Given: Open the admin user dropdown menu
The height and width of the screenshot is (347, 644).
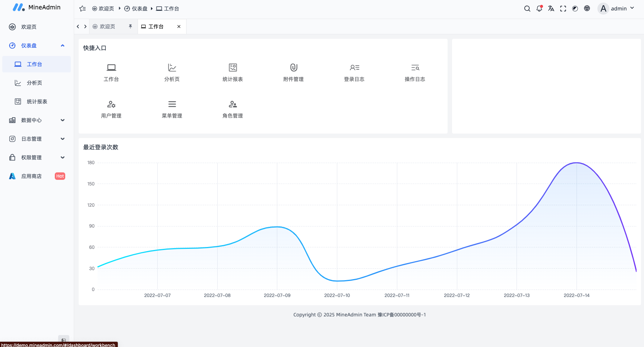Looking at the screenshot, I should coord(616,8).
